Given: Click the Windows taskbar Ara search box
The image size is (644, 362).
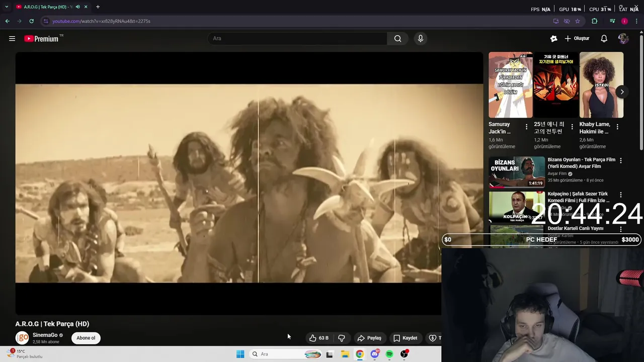Looking at the screenshot, I should [x=286, y=354].
